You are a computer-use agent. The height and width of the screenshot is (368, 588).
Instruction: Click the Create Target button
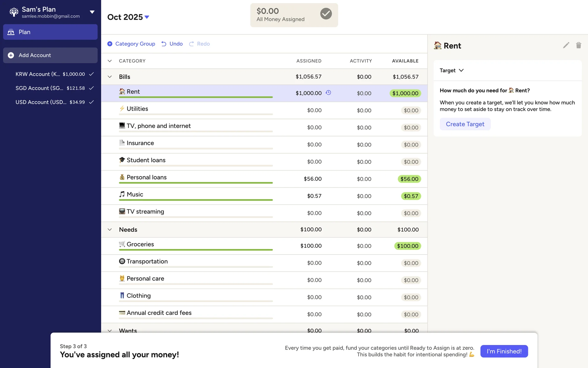pyautogui.click(x=465, y=124)
